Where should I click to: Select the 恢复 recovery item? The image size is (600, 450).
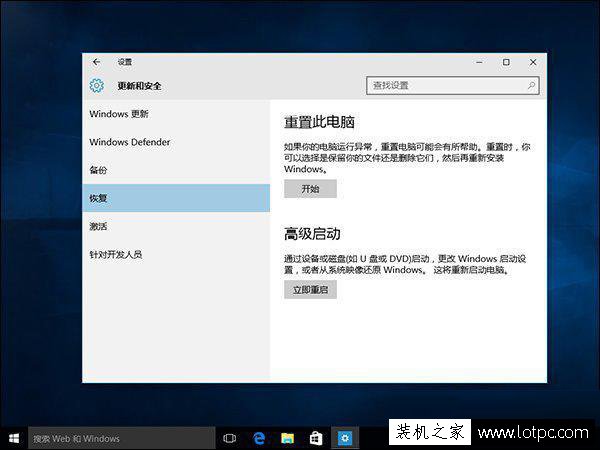click(176, 198)
